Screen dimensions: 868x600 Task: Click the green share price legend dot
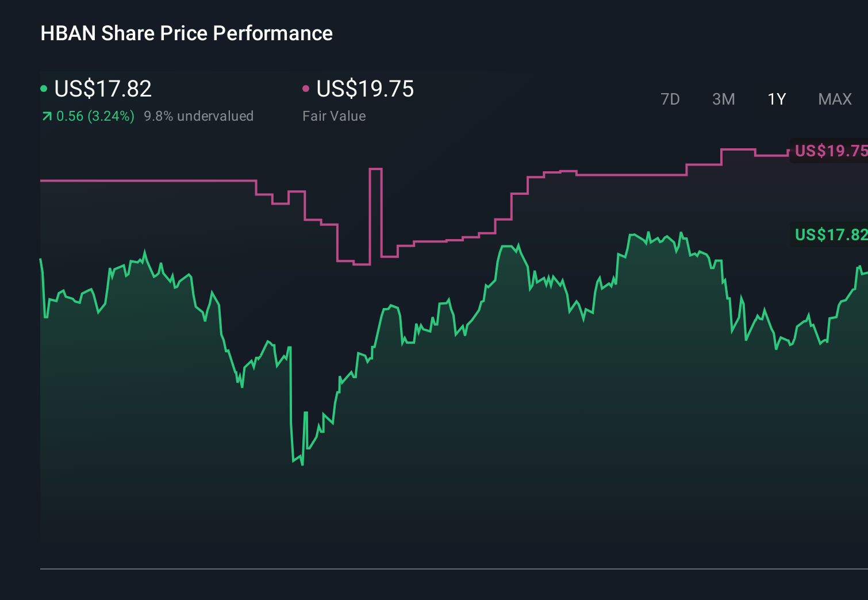tap(44, 88)
